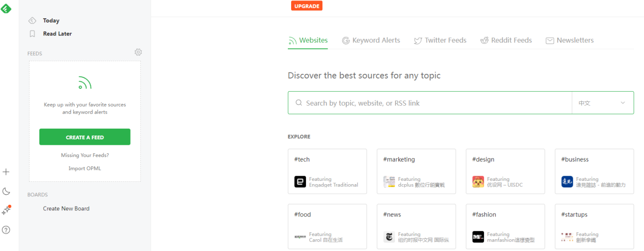Open the #tech explore card

pos(327,171)
